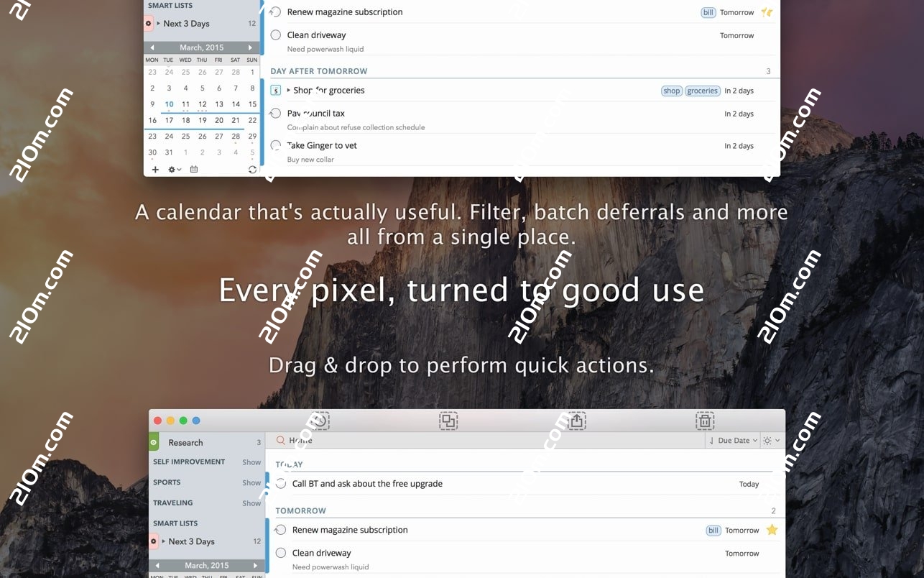Mark 'Call BT and ask about the free upgrade' complete
The height and width of the screenshot is (578, 924).
(280, 484)
